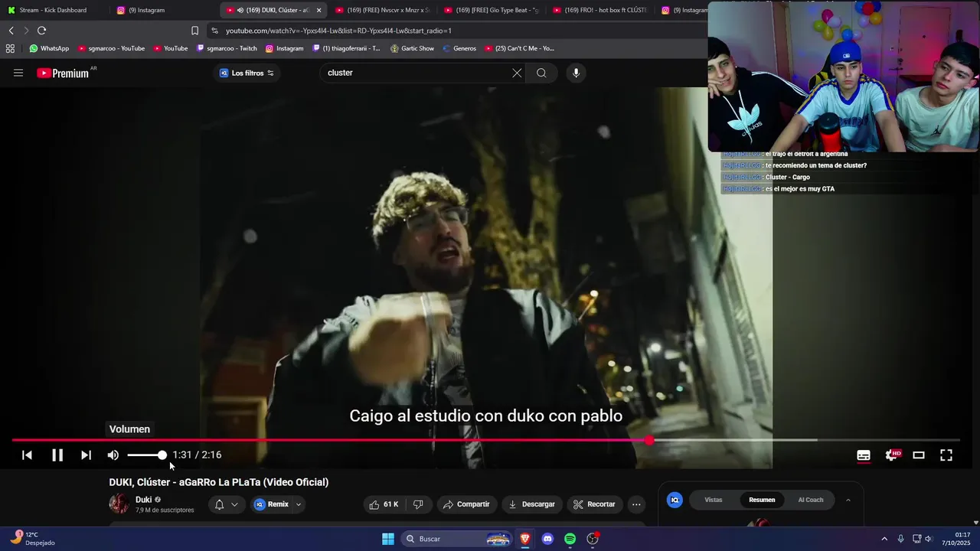
Task: Click the Descargar download button
Action: point(531,504)
